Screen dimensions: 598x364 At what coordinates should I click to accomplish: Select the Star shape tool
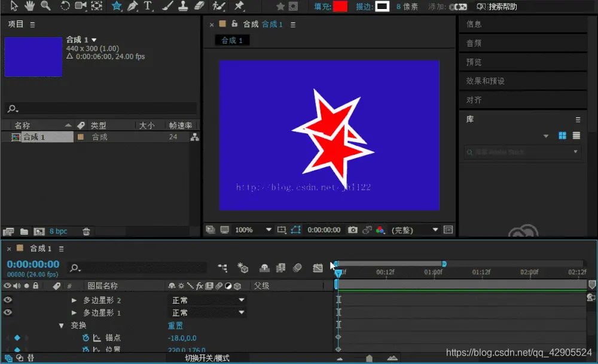point(117,6)
